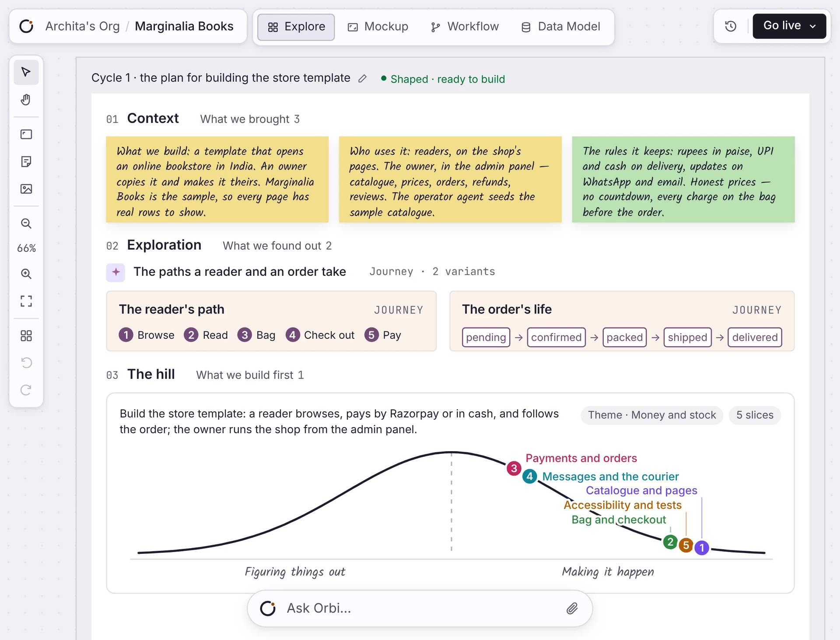Screen dimensions: 840x640
Task: Attach a file with the paperclip icon
Action: pos(572,608)
